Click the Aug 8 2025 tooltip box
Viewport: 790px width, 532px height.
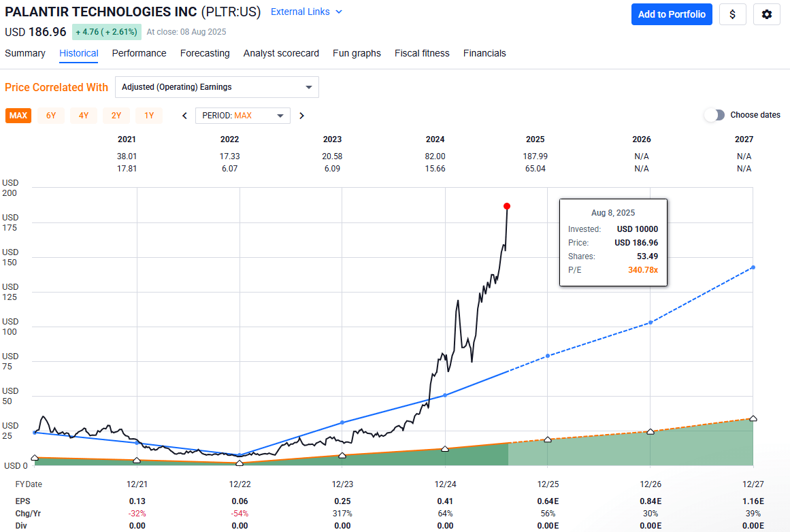[x=613, y=243]
